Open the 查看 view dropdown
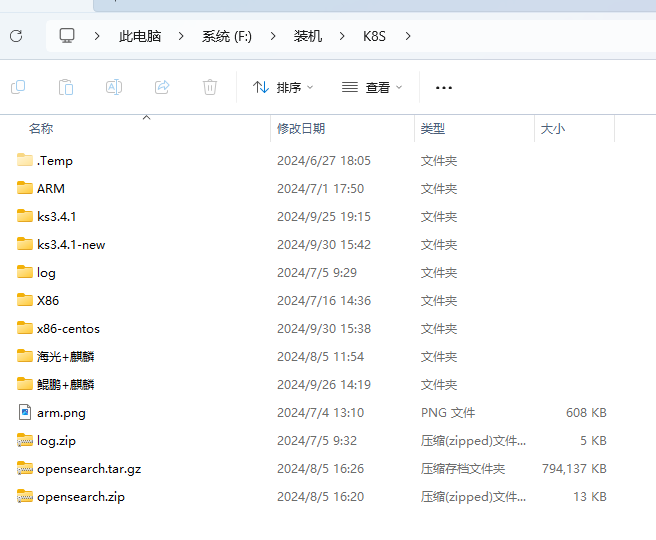Image resolution: width=656 pixels, height=540 pixels. pos(372,87)
